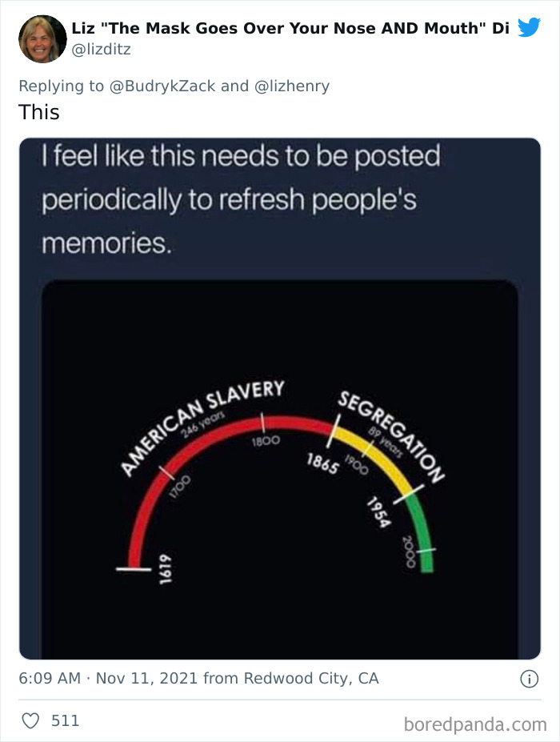This screenshot has height=742, width=560.
Task: Click the round profile picture thumbnail
Action: click(x=42, y=38)
